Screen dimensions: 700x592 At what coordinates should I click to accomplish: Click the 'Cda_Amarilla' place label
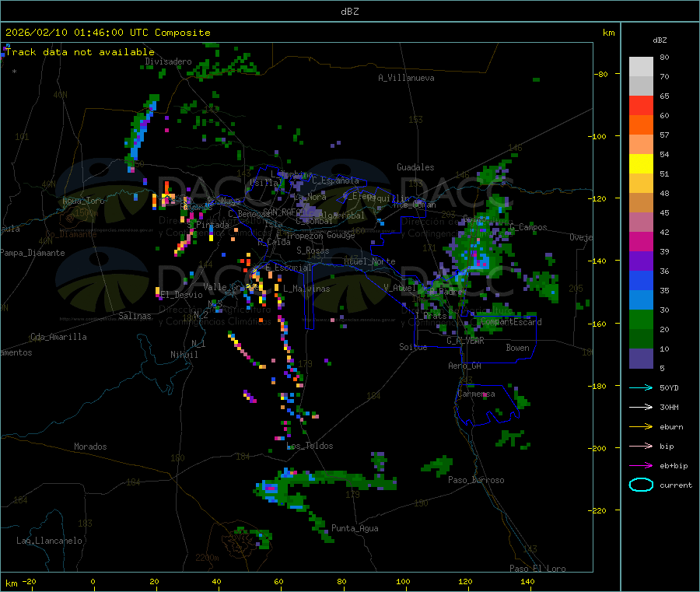pos(58,337)
